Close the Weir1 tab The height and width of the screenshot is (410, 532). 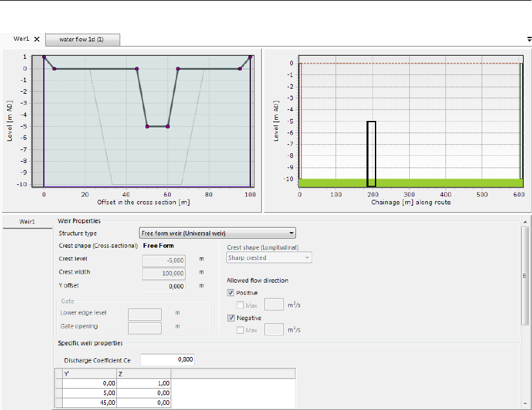pyautogui.click(x=37, y=39)
